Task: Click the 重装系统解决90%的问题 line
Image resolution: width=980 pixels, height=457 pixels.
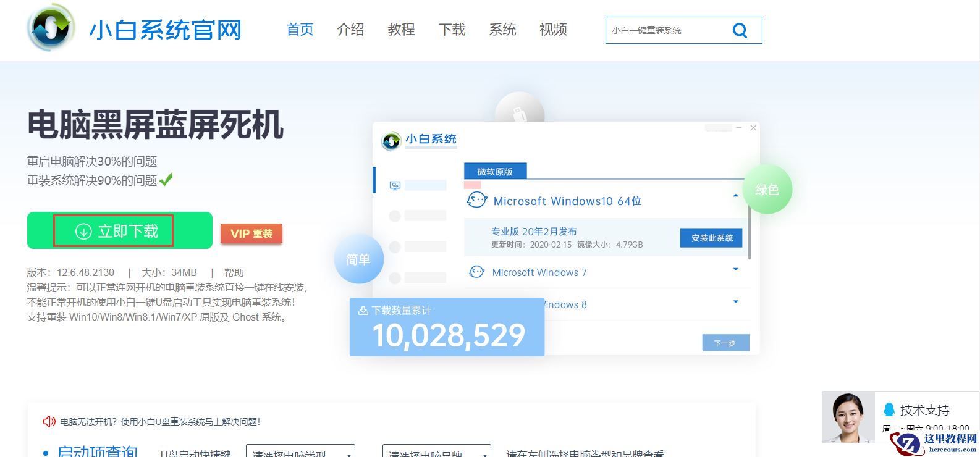Action: [92, 180]
